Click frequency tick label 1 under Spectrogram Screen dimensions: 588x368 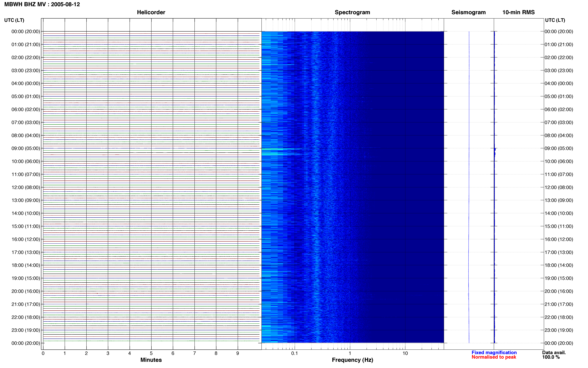(x=350, y=353)
